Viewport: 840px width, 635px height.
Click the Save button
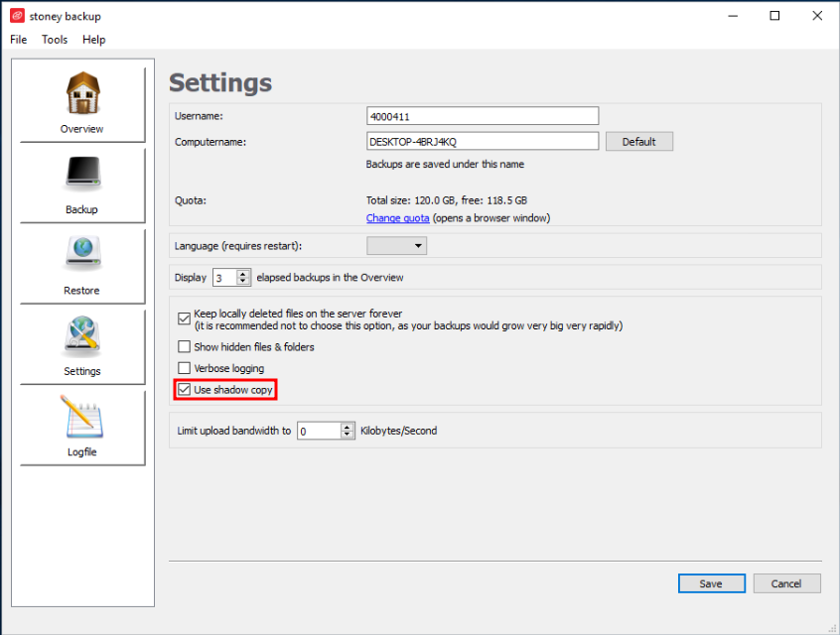[x=712, y=583]
